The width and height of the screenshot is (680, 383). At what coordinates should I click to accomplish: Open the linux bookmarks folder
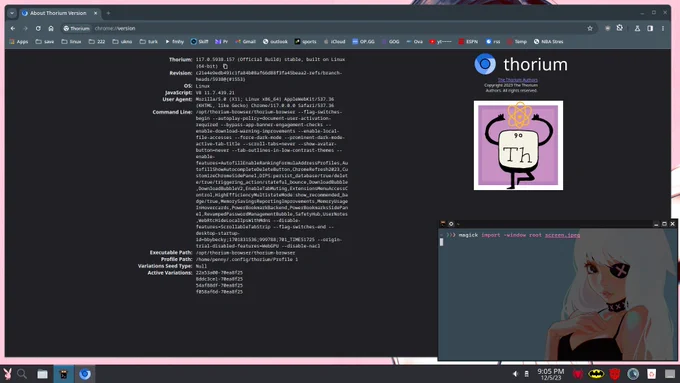[x=72, y=42]
